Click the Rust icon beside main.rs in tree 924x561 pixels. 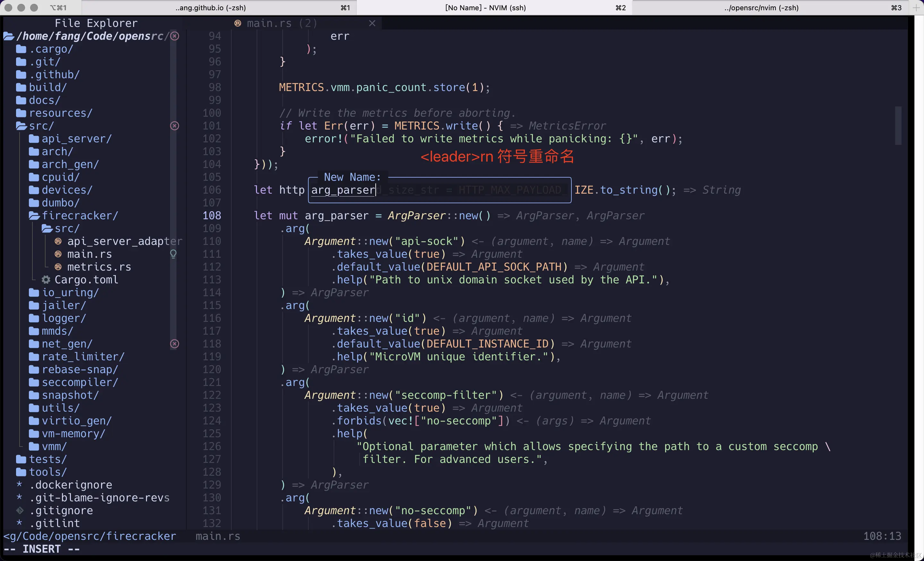point(58,254)
